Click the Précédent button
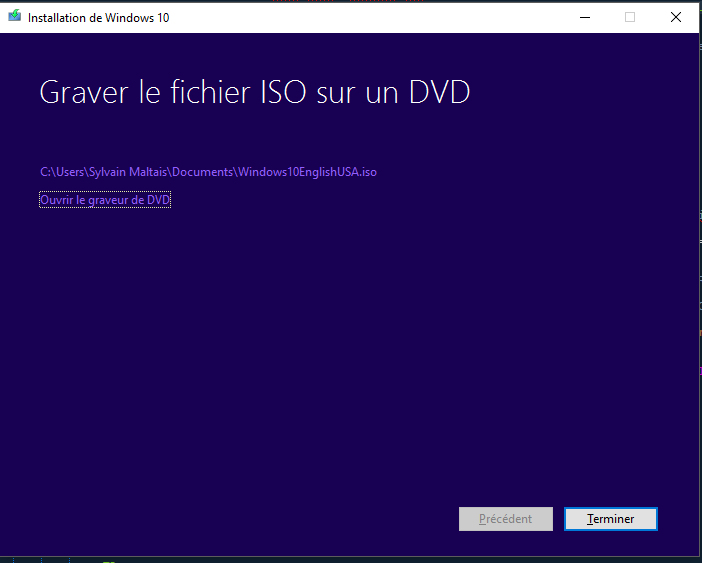The width and height of the screenshot is (702, 563). (x=505, y=519)
